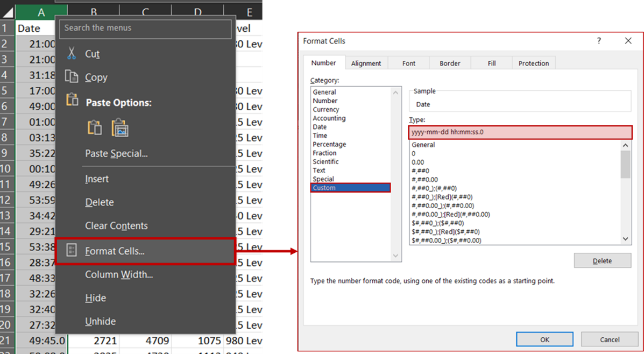Click the Copy icon in the context menu
This screenshot has height=354, width=644.
tap(73, 77)
